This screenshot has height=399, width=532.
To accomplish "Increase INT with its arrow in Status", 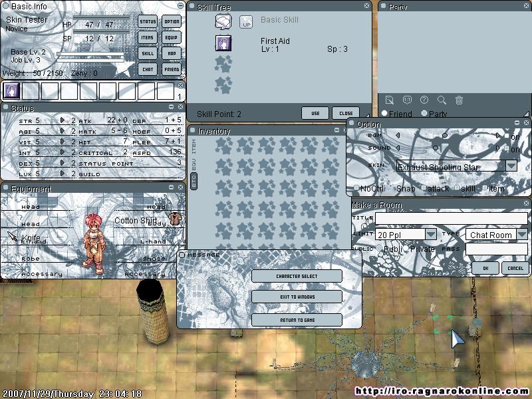I will [x=63, y=152].
